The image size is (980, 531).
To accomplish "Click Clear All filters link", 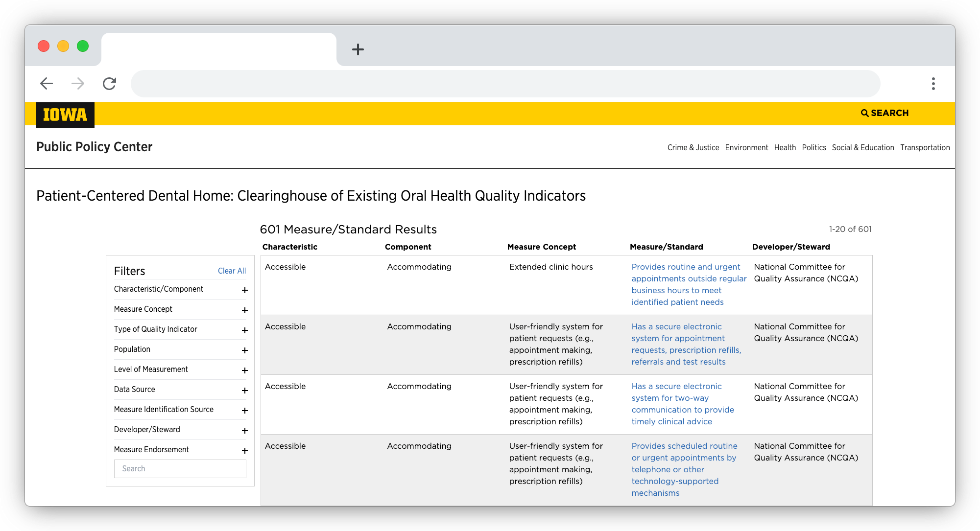I will [232, 271].
